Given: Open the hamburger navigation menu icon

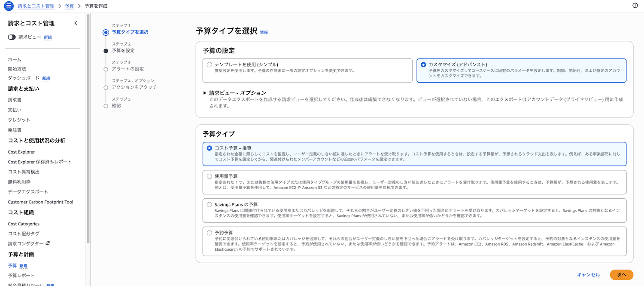Looking at the screenshot, I should (x=9, y=6).
